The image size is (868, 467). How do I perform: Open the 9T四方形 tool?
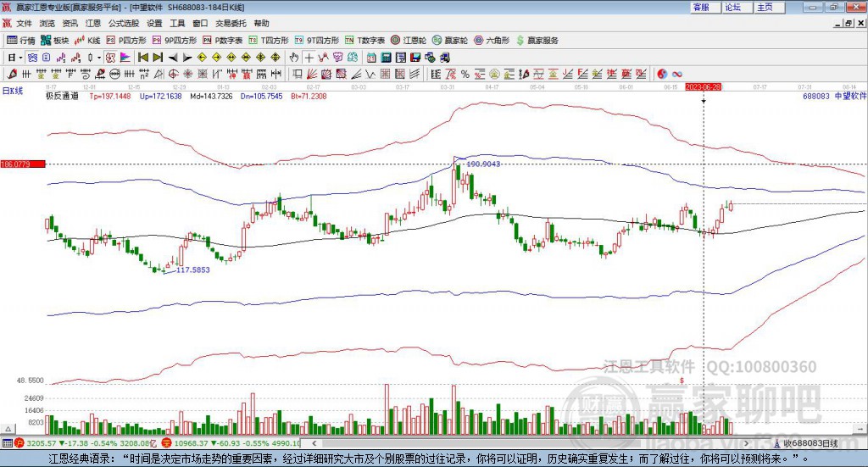tap(317, 41)
